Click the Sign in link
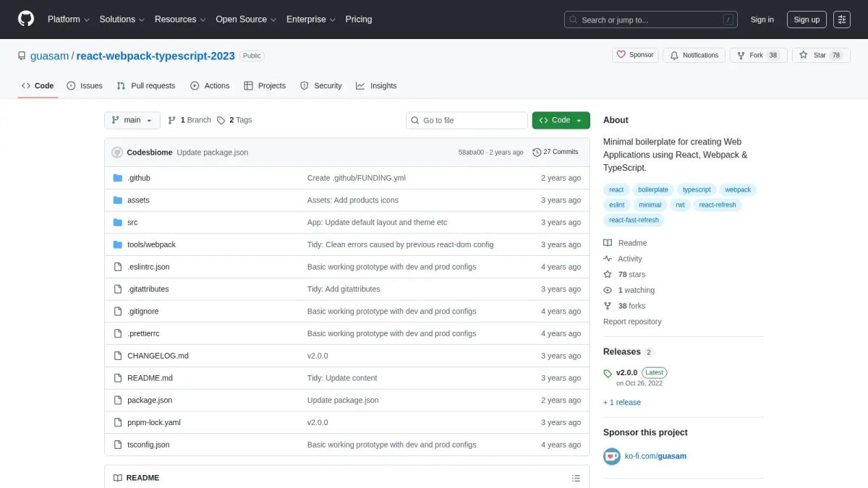Image resolution: width=868 pixels, height=488 pixels. click(x=762, y=20)
